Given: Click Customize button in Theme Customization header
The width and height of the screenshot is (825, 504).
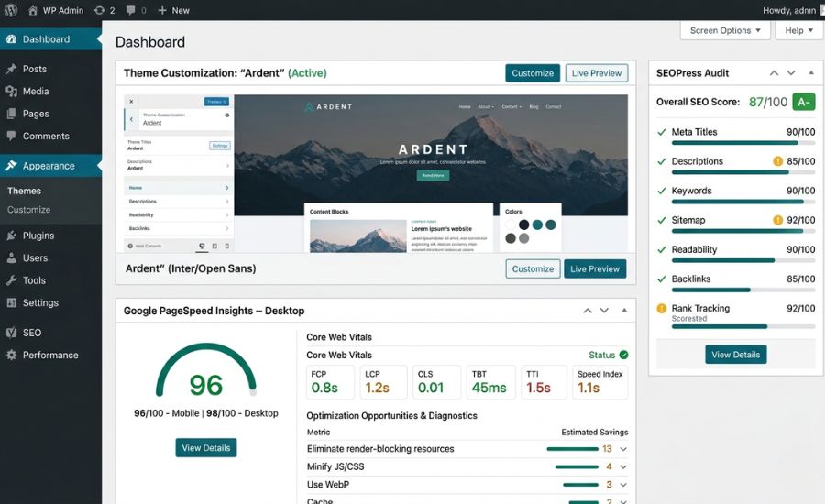Looking at the screenshot, I should [533, 73].
